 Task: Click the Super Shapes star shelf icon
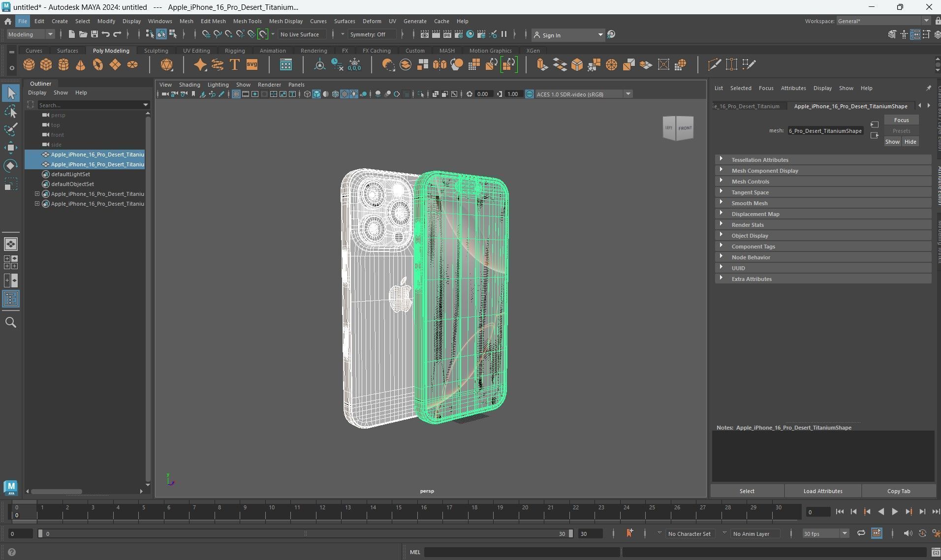[200, 64]
